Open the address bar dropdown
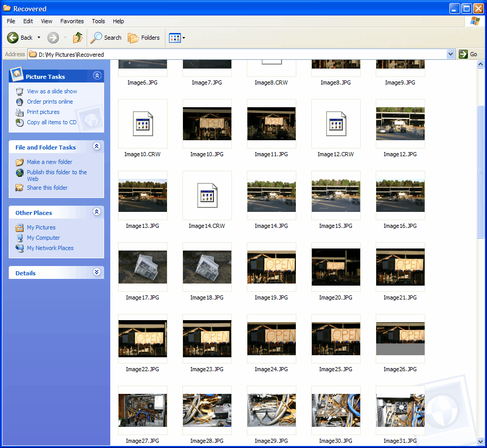The width and height of the screenshot is (487, 448). point(451,54)
